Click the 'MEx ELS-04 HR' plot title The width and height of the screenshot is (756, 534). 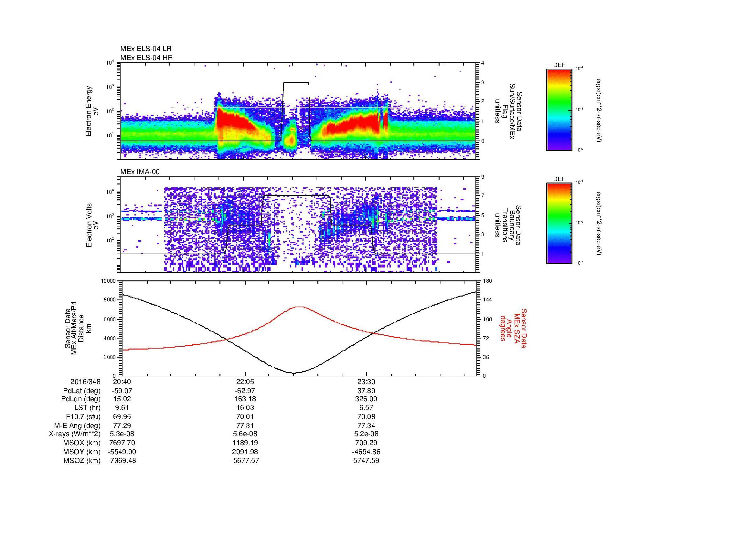tap(146, 58)
